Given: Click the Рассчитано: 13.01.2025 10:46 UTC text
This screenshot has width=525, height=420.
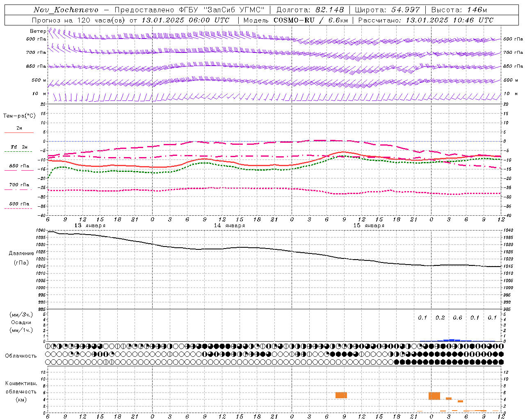Looking at the screenshot, I should pyautogui.click(x=426, y=20).
